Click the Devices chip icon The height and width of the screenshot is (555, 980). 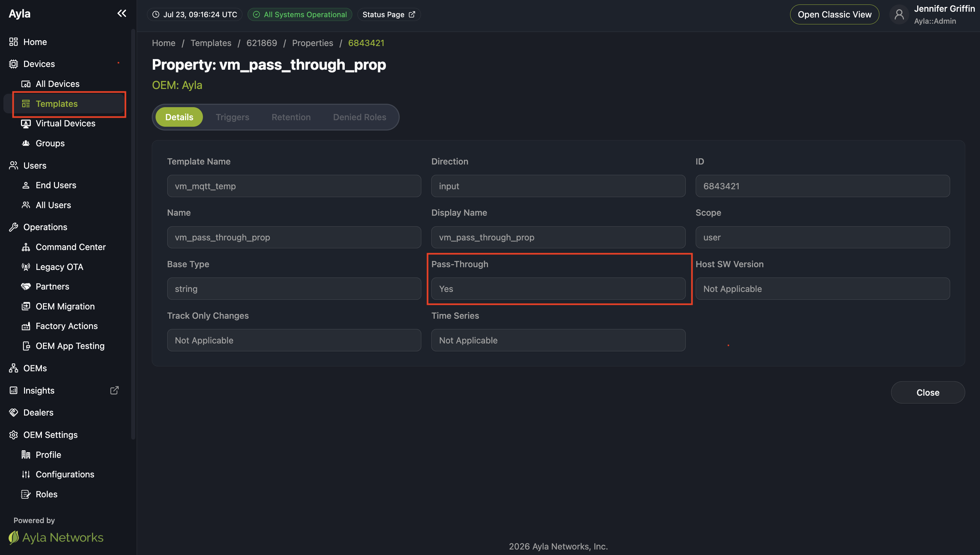tap(13, 64)
